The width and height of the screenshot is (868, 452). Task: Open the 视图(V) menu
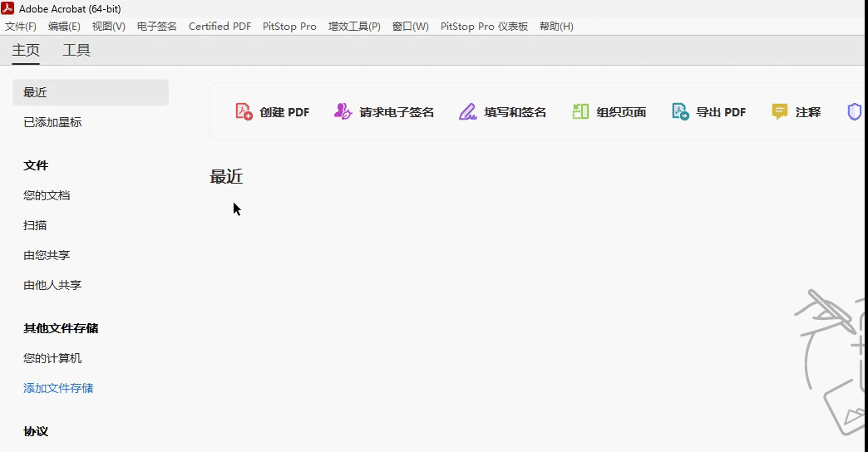point(108,27)
